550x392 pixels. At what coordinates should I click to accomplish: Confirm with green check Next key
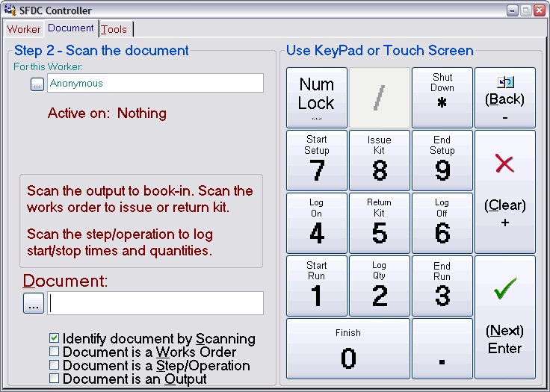(x=505, y=317)
